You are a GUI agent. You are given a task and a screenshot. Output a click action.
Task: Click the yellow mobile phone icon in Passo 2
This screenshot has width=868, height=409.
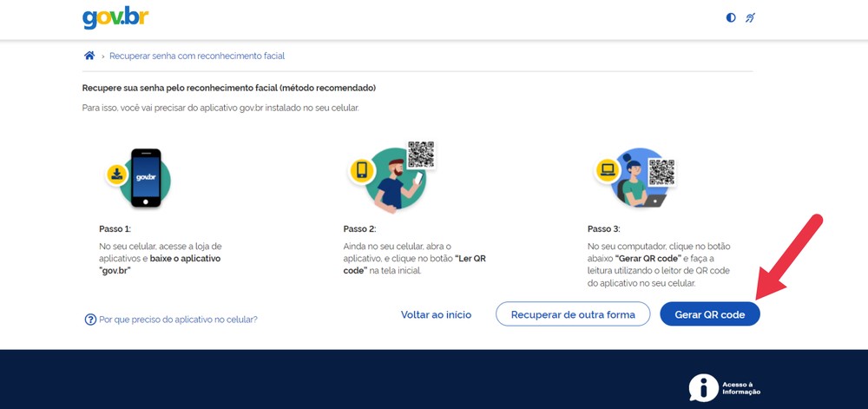361,169
